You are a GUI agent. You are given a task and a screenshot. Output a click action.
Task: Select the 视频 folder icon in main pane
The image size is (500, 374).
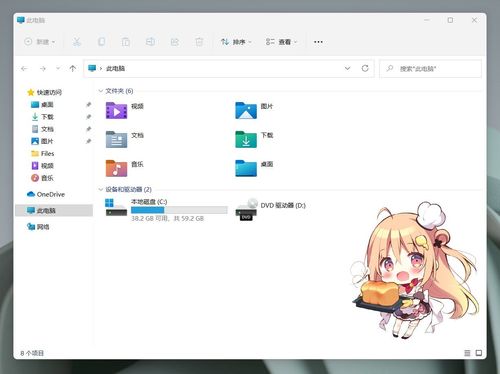[x=116, y=111]
